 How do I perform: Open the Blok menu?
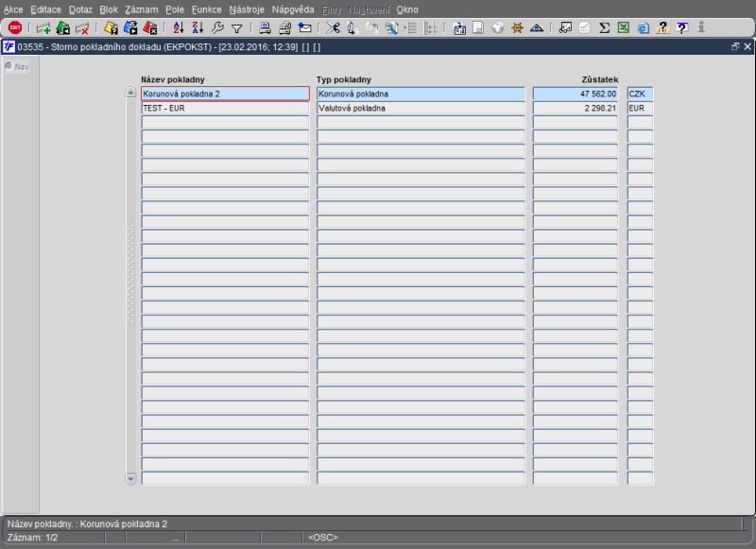[x=109, y=9]
